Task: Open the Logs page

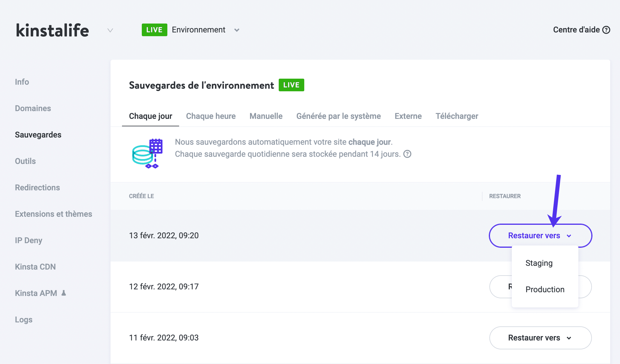Action: point(23,320)
